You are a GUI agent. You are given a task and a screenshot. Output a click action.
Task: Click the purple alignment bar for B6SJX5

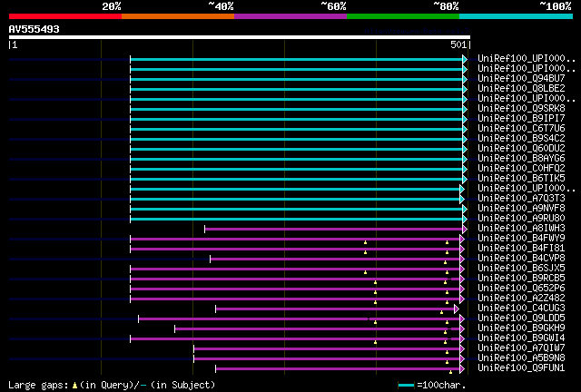tap(296, 269)
